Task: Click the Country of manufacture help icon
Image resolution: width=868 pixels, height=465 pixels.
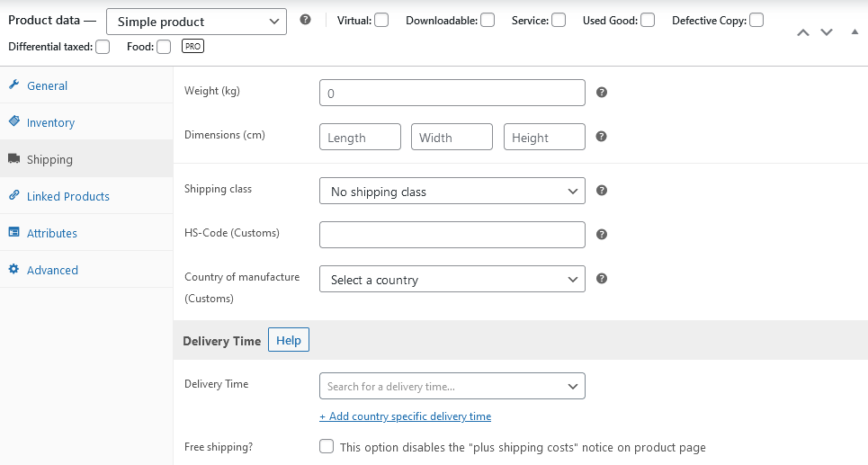Action: coord(602,279)
